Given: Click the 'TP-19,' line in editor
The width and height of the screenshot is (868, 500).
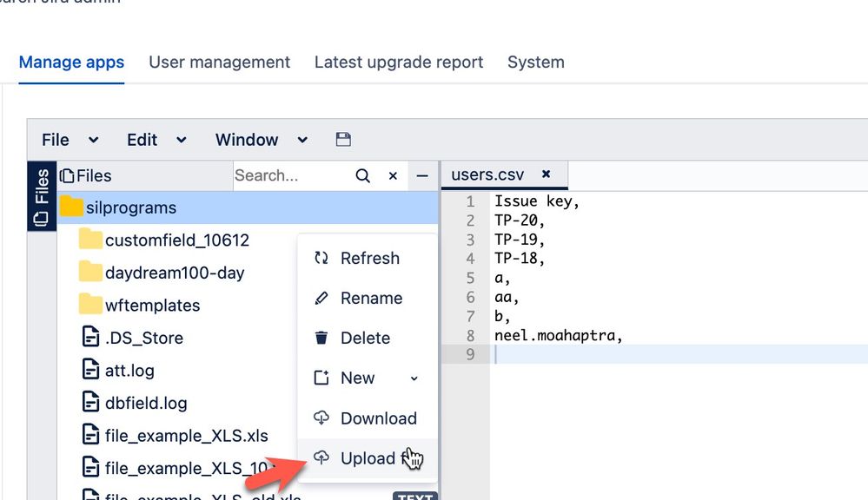Looking at the screenshot, I should (520, 240).
